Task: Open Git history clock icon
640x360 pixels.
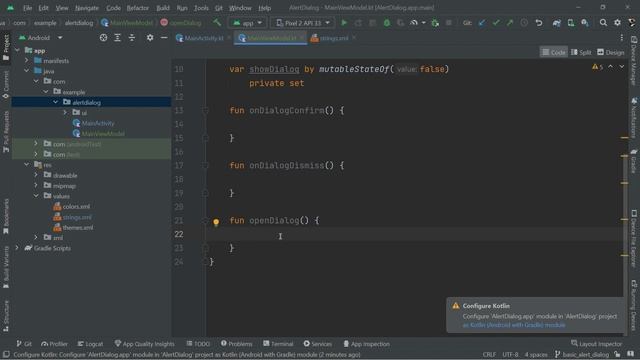Action: click(524, 23)
